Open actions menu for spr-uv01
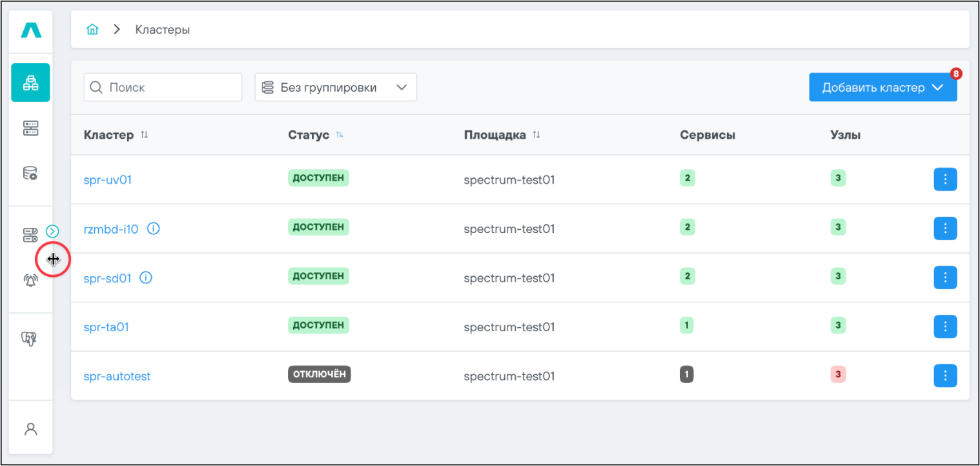Viewport: 980px width, 466px height. [x=945, y=179]
